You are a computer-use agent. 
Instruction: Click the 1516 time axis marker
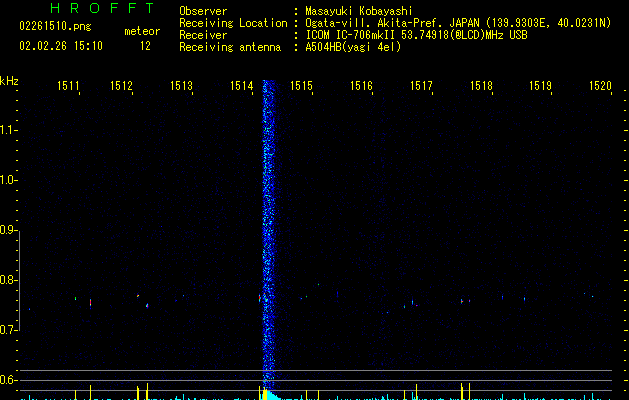(x=361, y=86)
